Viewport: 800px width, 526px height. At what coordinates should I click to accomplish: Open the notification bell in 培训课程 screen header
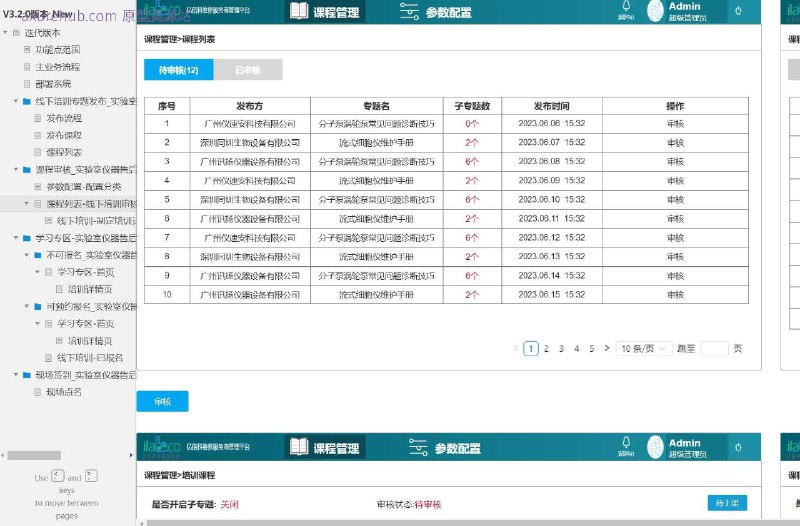[x=626, y=442]
